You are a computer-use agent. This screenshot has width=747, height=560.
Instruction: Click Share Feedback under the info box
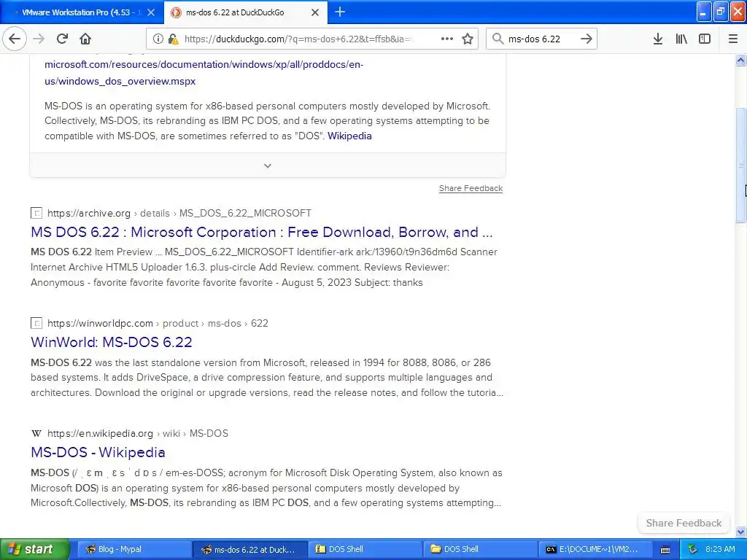[x=471, y=188]
